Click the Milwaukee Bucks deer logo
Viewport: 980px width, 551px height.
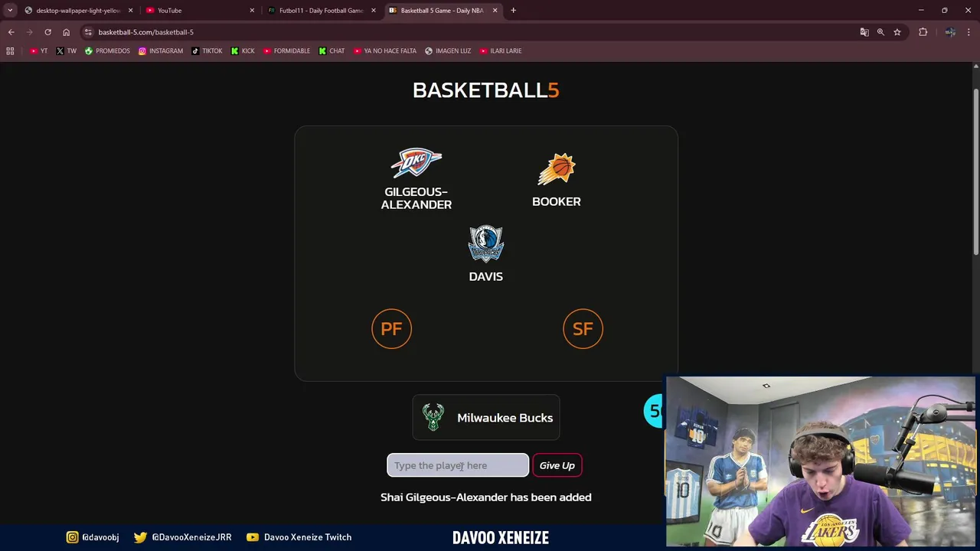point(433,418)
